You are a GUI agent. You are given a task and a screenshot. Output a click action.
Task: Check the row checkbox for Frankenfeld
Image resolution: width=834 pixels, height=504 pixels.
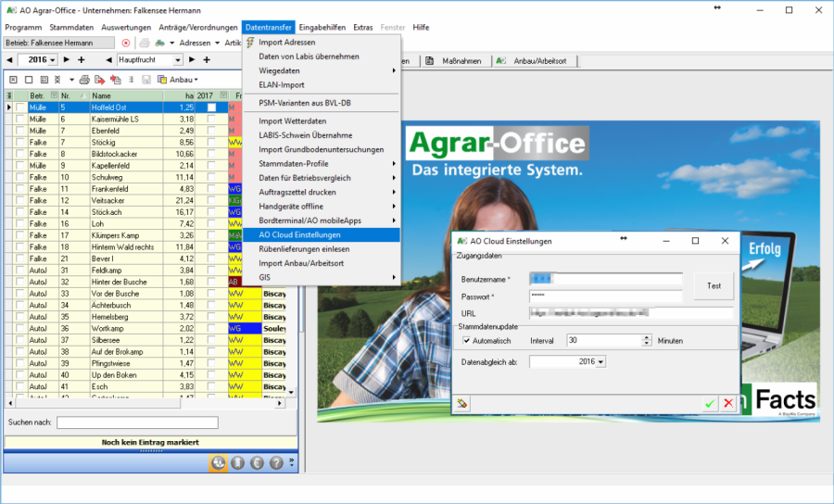tap(20, 189)
